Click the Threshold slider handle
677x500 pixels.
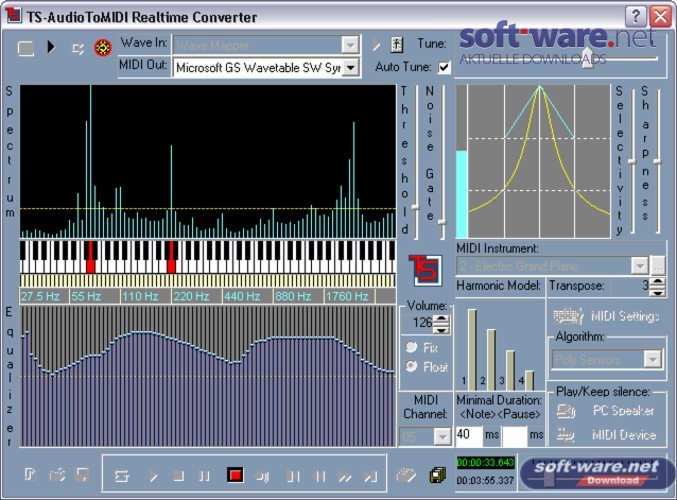click(x=416, y=208)
